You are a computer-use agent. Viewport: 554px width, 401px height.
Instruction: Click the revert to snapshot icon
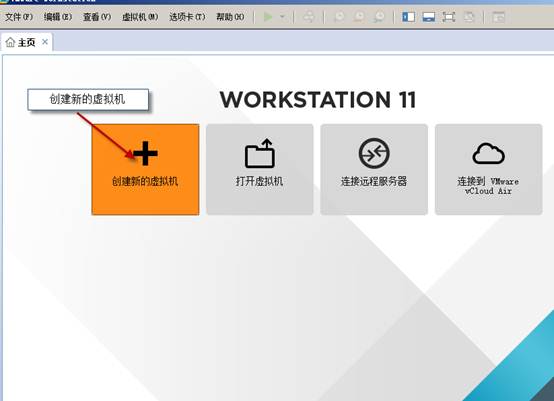click(x=359, y=17)
